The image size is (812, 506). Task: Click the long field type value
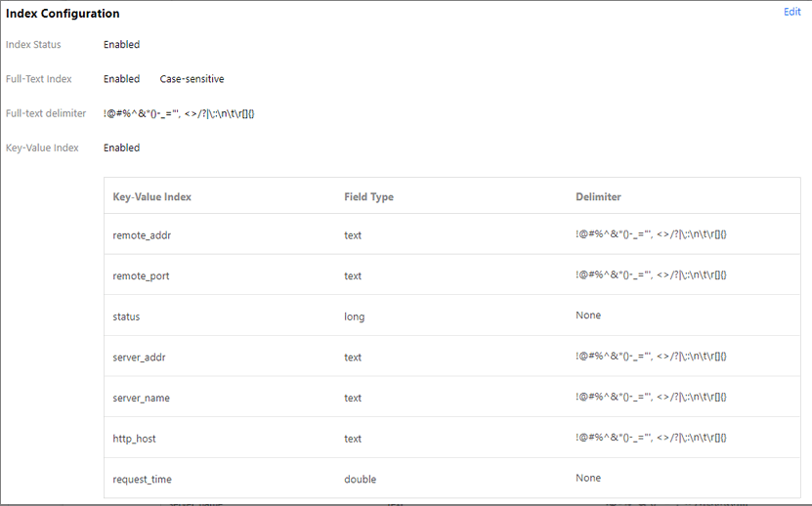[x=354, y=316]
